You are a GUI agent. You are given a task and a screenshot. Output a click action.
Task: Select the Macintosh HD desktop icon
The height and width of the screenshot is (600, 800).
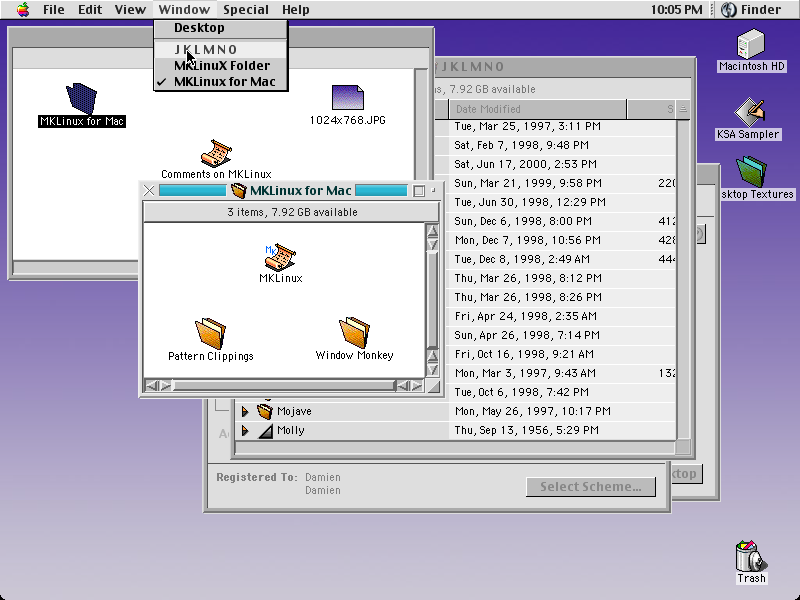[x=751, y=44]
